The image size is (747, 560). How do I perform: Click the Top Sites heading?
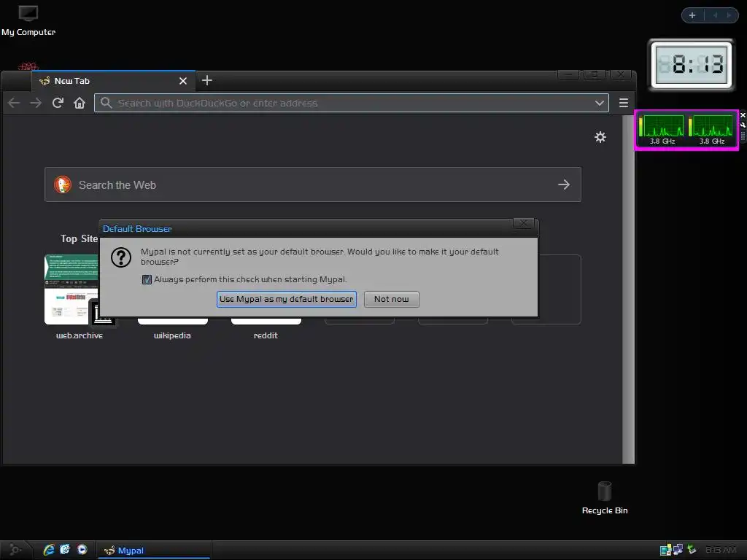click(79, 238)
